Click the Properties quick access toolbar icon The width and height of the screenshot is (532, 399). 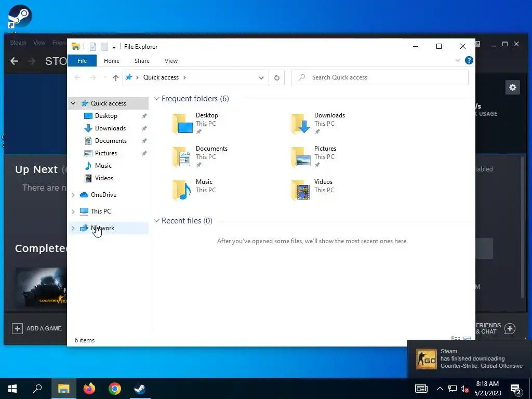click(x=92, y=47)
